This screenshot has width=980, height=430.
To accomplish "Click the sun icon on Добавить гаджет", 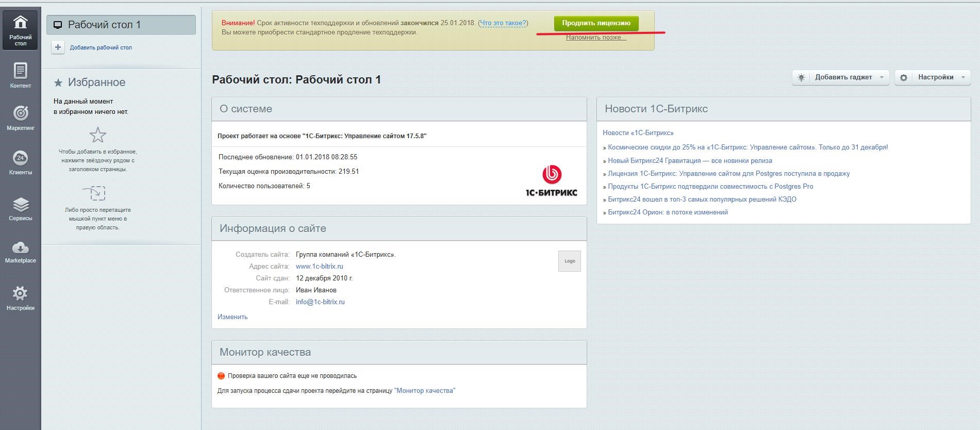I will click(x=801, y=77).
